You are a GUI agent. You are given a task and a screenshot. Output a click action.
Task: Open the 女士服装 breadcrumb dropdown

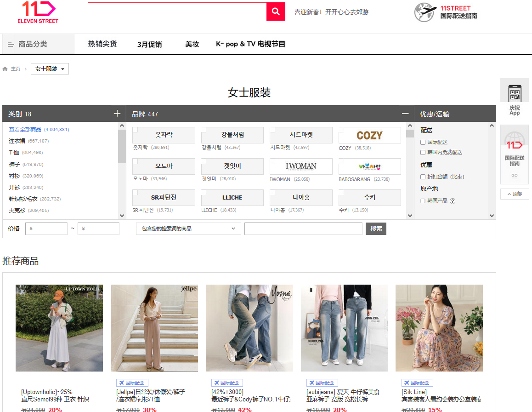[50, 69]
